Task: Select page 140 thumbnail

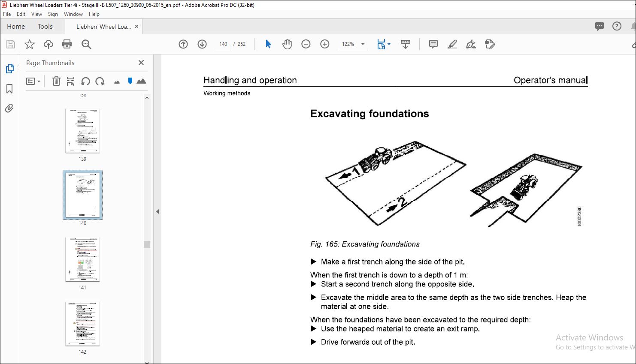Action: (82, 195)
